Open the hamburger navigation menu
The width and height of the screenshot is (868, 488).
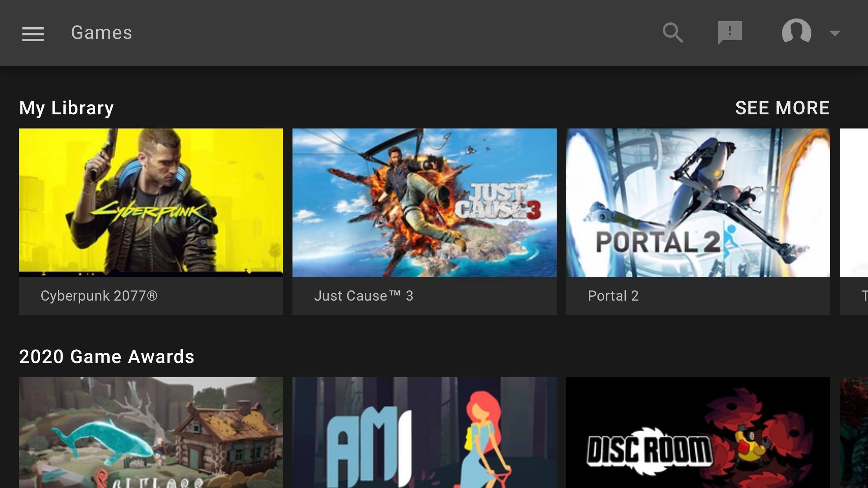coord(33,34)
